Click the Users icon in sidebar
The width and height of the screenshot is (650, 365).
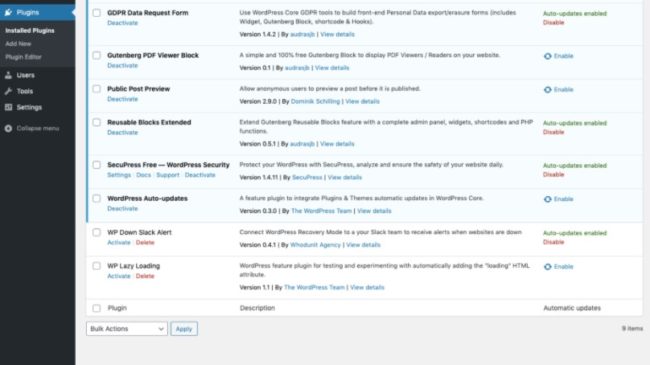coord(8,75)
